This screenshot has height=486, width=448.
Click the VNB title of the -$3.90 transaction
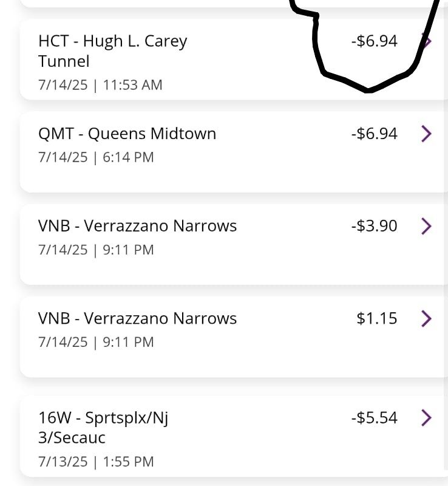click(x=137, y=226)
